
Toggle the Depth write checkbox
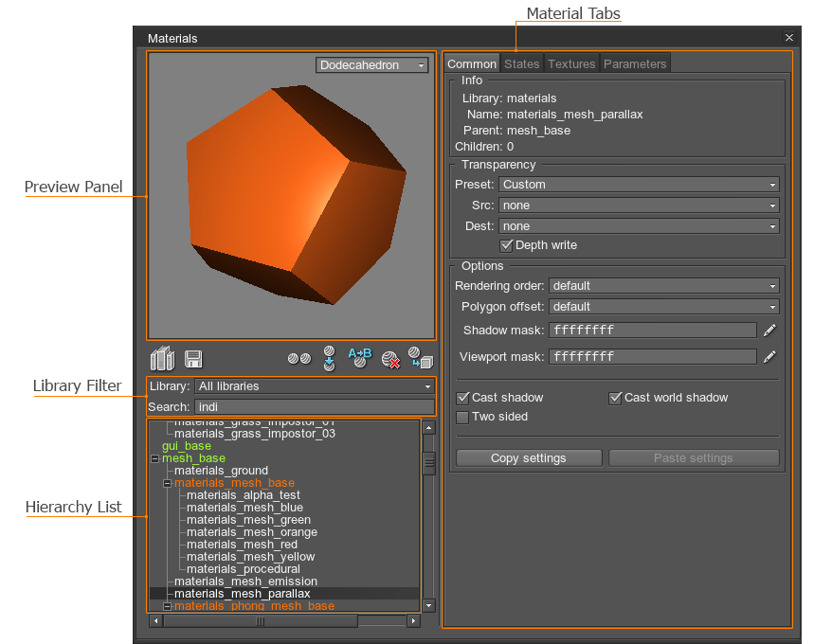506,245
